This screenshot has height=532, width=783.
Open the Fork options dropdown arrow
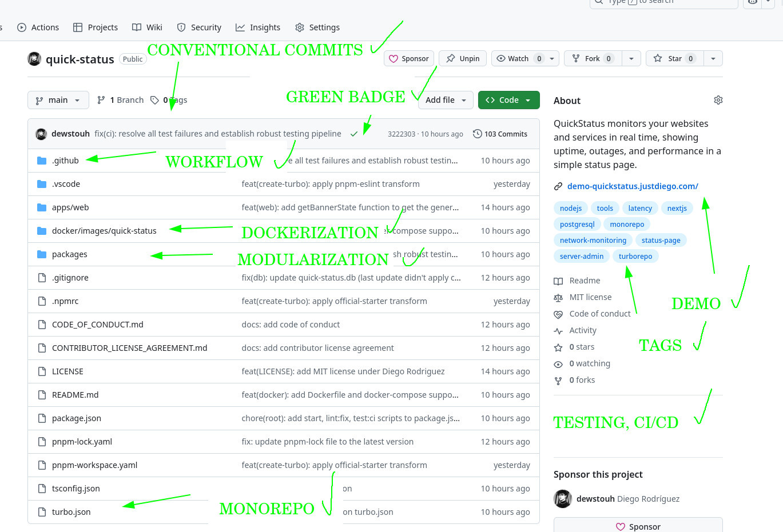pyautogui.click(x=631, y=58)
